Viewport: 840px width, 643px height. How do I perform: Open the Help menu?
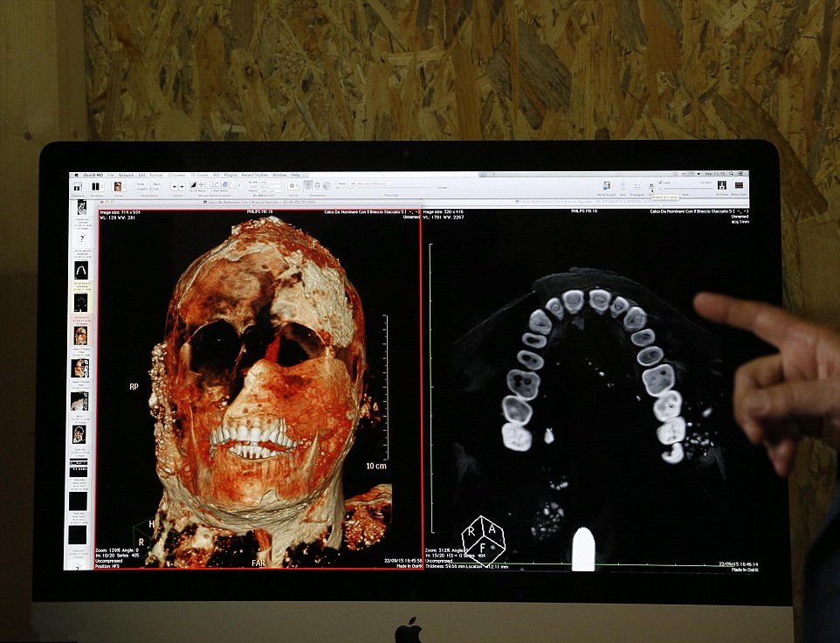point(295,175)
